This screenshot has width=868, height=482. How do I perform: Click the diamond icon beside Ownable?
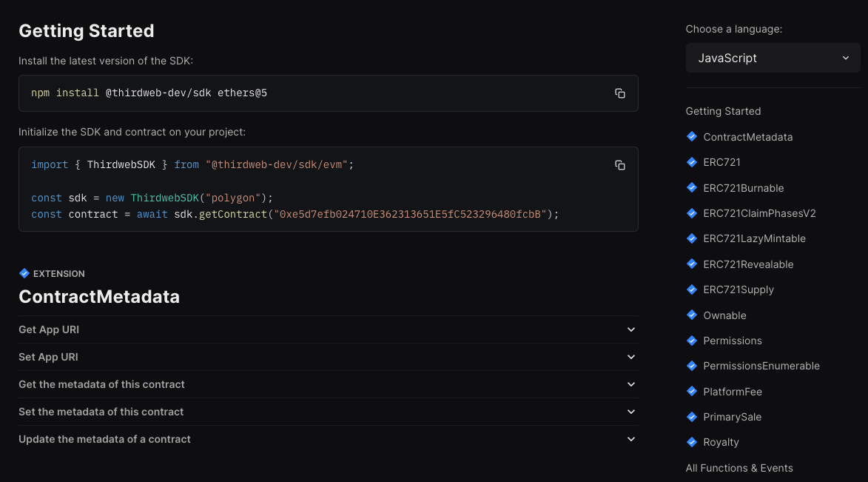pyautogui.click(x=691, y=315)
